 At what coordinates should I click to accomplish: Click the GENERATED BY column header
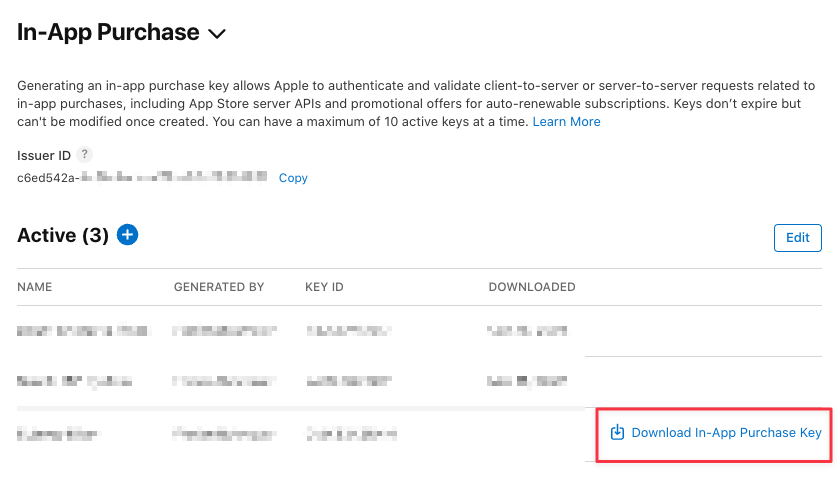pyautogui.click(x=218, y=287)
